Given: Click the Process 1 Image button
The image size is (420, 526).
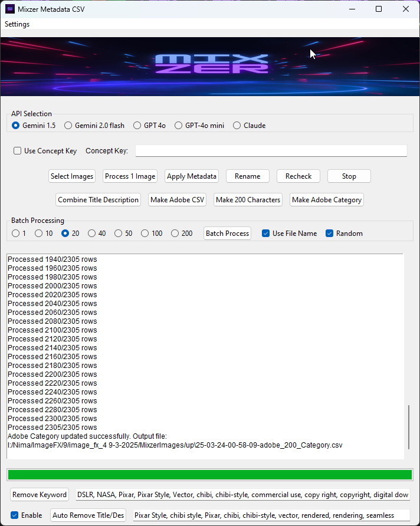Looking at the screenshot, I should pyautogui.click(x=130, y=176).
